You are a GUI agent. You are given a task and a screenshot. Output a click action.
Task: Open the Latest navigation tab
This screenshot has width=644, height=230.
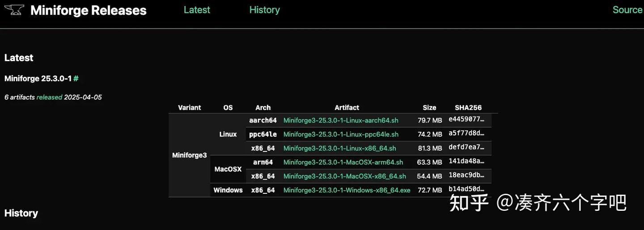click(197, 10)
